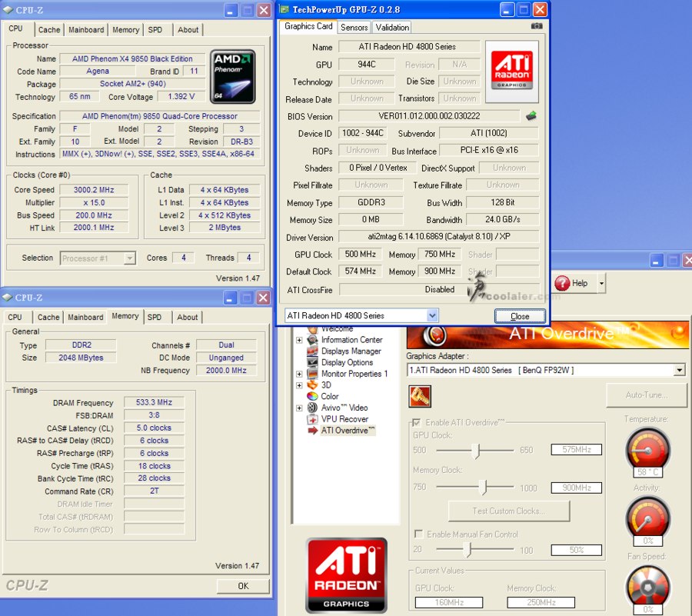692x616 pixels.
Task: Select the 3D tree icon
Action: pyautogui.click(x=312, y=385)
